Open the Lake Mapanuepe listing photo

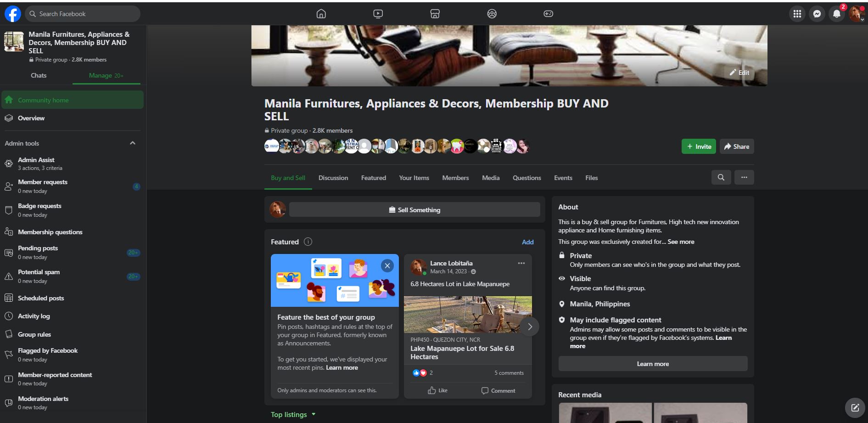(468, 315)
